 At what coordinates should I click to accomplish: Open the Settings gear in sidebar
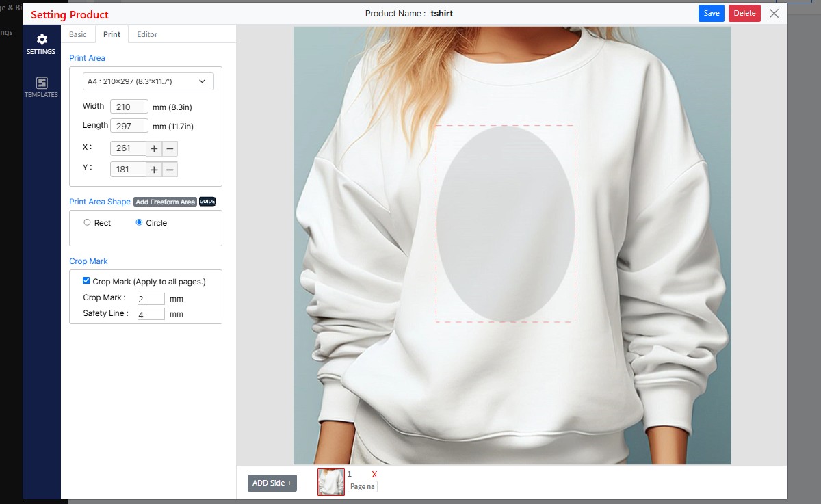coord(41,44)
